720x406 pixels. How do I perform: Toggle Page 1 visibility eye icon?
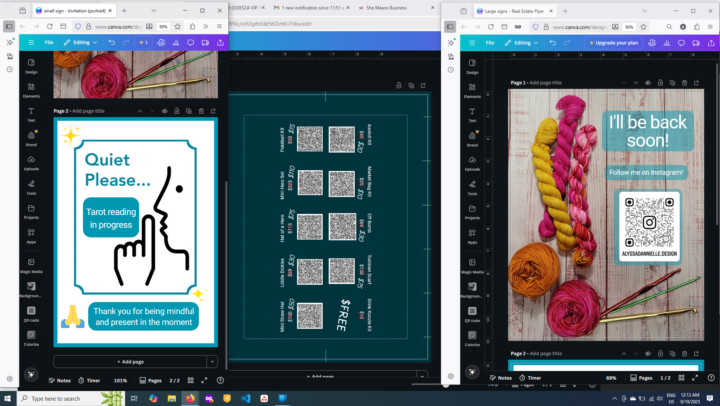click(x=648, y=82)
